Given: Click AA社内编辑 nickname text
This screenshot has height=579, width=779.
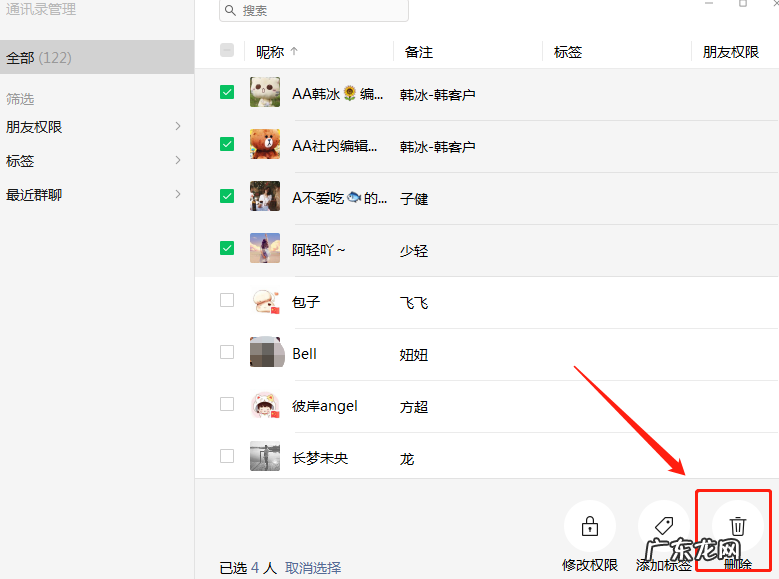Looking at the screenshot, I should (x=334, y=146).
